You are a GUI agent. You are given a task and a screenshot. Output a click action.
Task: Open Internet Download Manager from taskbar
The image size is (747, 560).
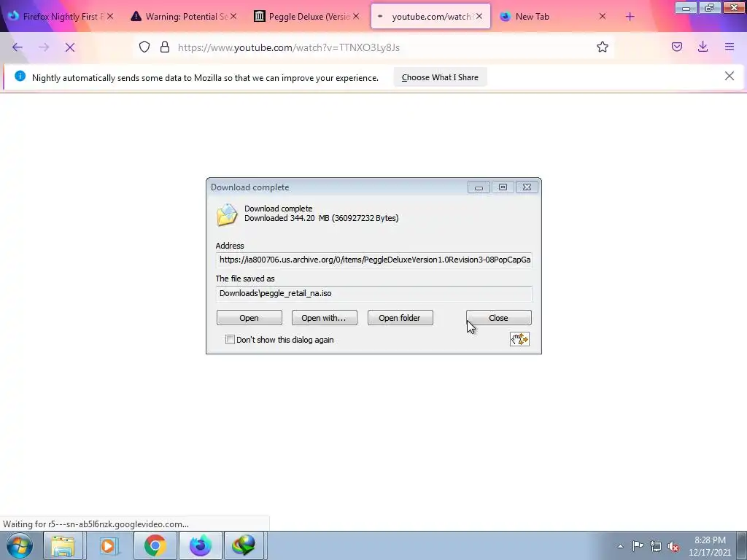(244, 545)
